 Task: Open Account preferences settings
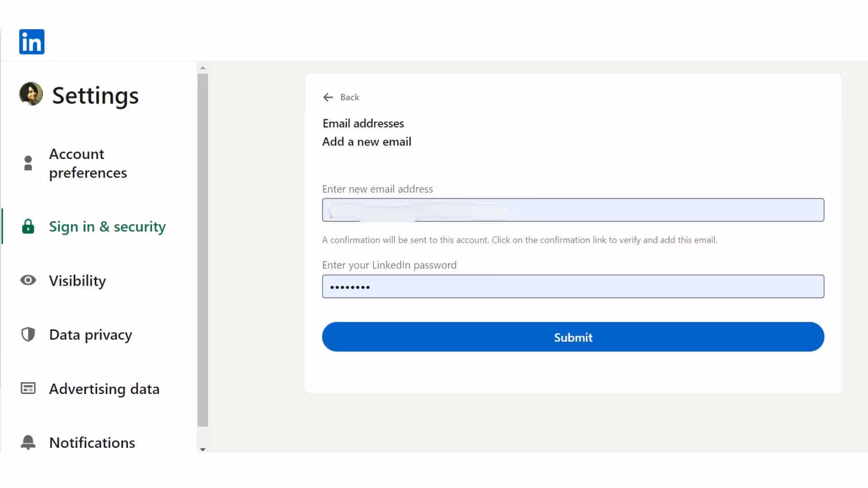pyautogui.click(x=88, y=163)
